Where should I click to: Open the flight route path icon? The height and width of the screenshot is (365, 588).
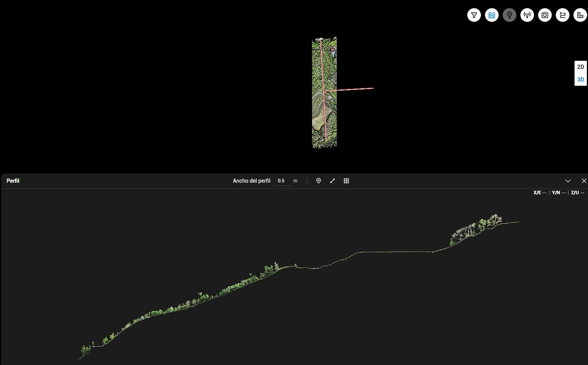pyautogui.click(x=563, y=15)
